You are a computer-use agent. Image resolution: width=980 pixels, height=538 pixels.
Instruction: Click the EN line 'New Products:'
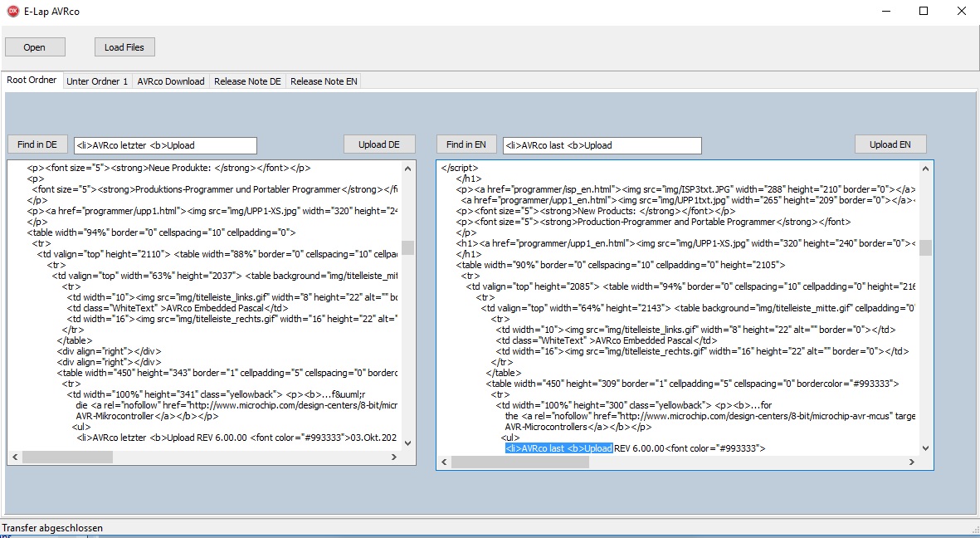[596, 212]
